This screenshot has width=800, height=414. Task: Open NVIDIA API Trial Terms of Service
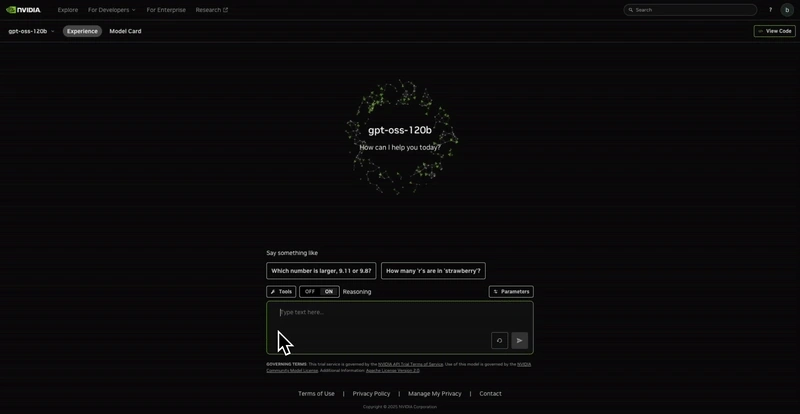tap(410, 364)
